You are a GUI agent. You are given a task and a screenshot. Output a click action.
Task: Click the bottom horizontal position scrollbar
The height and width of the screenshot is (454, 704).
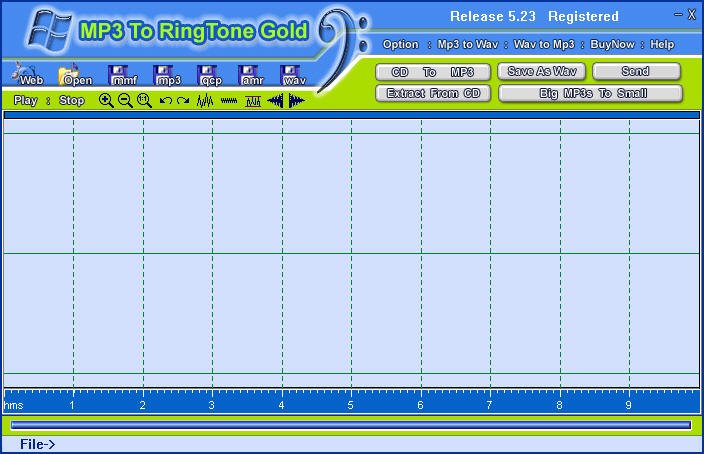[x=351, y=425]
